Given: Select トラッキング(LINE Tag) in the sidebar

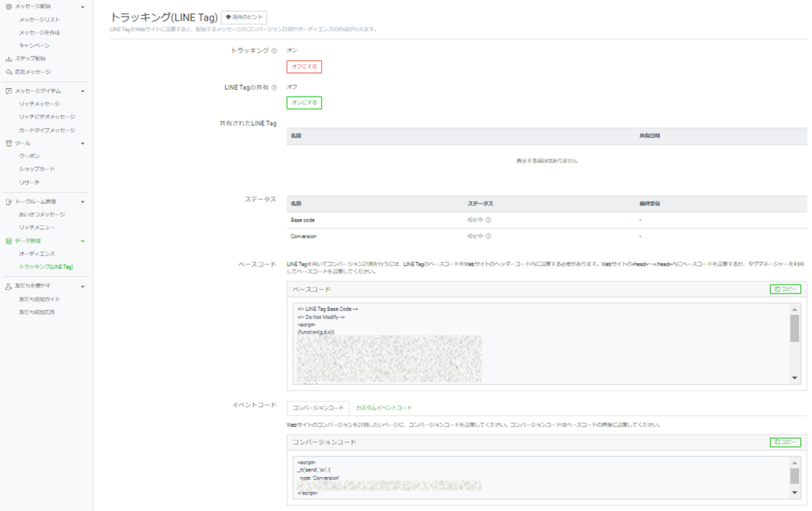Looking at the screenshot, I should (x=46, y=267).
